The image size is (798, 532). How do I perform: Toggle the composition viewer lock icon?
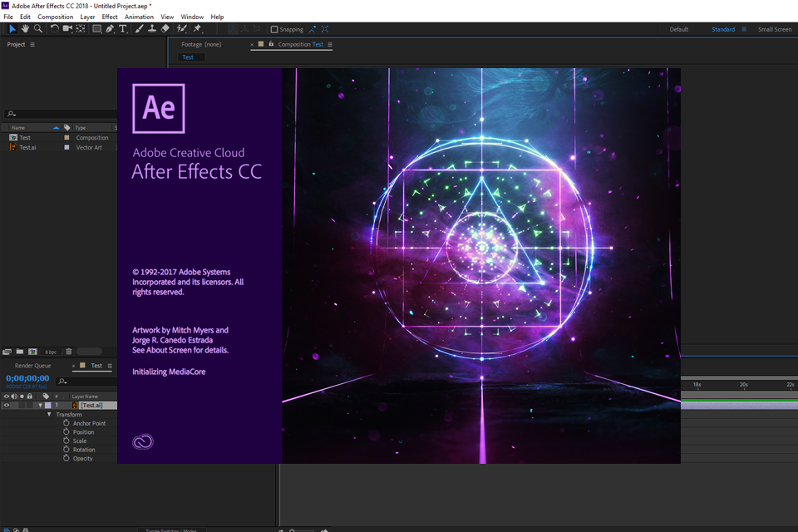point(271,44)
